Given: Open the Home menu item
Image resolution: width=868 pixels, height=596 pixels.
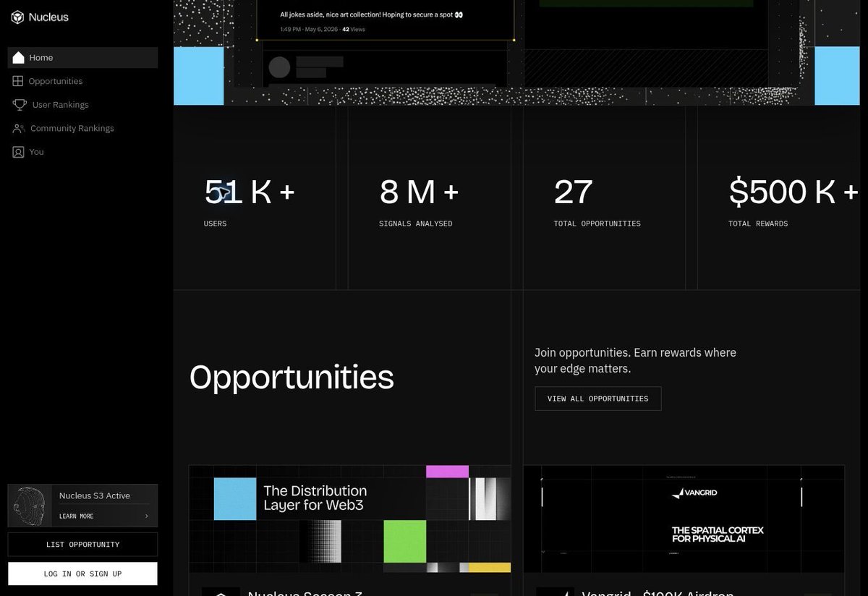Looking at the screenshot, I should [x=82, y=58].
